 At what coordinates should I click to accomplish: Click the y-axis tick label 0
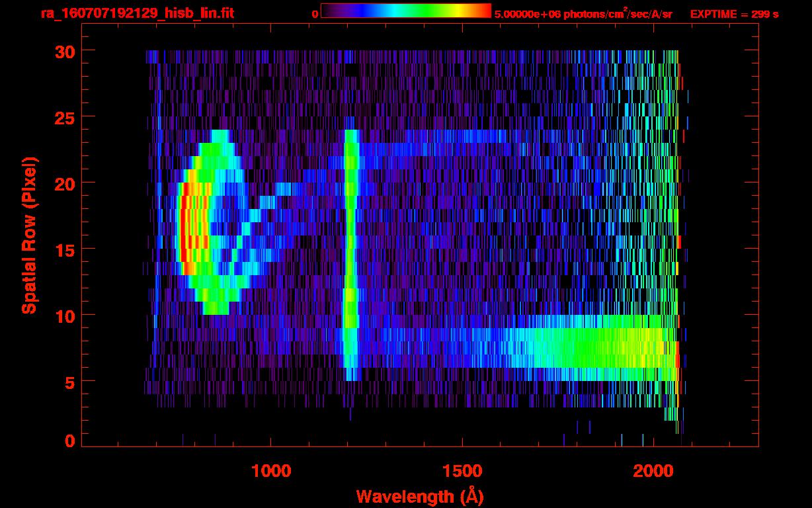[x=69, y=441]
